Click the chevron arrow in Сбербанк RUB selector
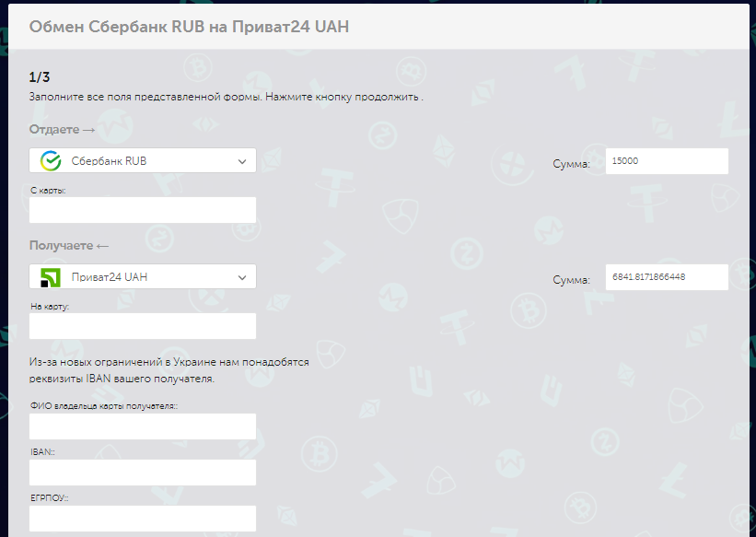756x537 pixels. coord(242,161)
